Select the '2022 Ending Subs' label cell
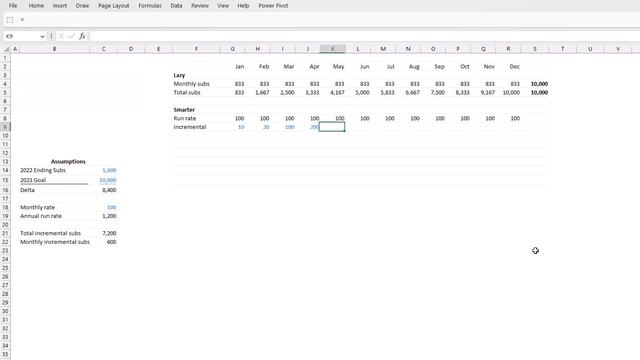Screen dimensions: 640x360 click(x=43, y=170)
